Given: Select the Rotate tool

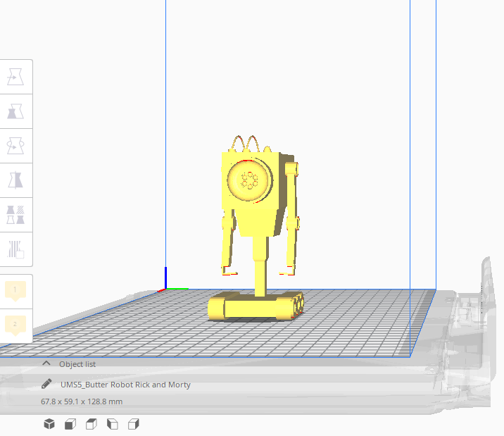Looking at the screenshot, I should pyautogui.click(x=15, y=146).
